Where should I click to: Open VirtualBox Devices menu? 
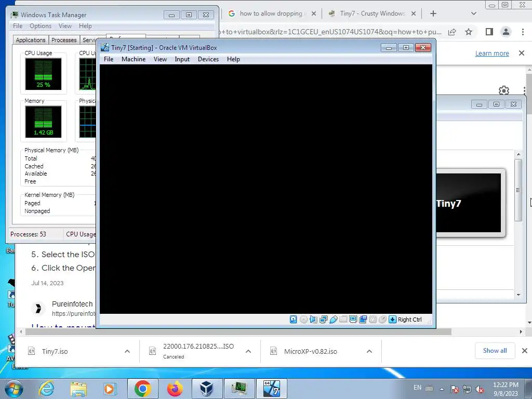208,59
